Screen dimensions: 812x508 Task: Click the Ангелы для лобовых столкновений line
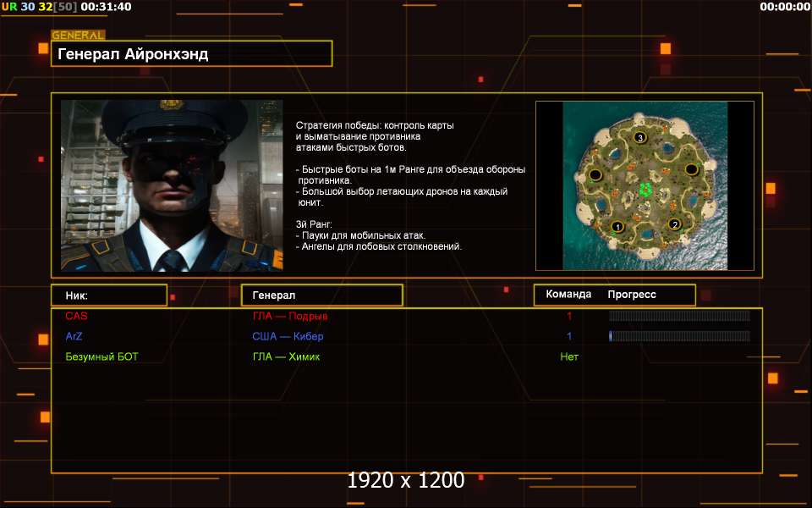(379, 246)
